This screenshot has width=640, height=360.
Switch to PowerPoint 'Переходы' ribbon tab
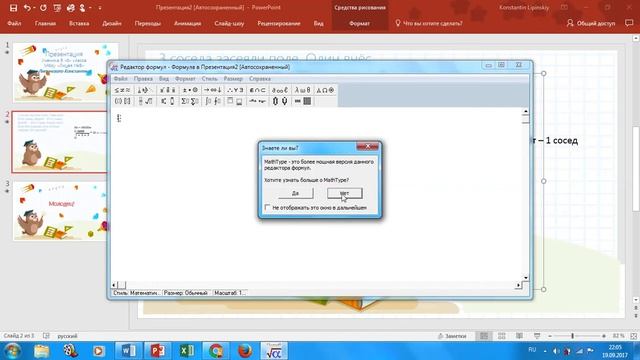coord(148,23)
